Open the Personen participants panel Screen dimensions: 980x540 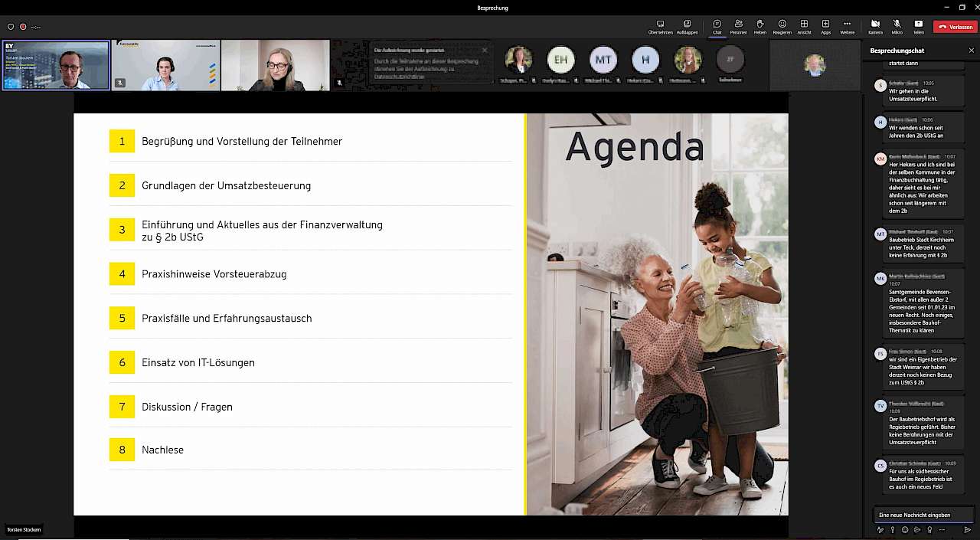click(738, 27)
